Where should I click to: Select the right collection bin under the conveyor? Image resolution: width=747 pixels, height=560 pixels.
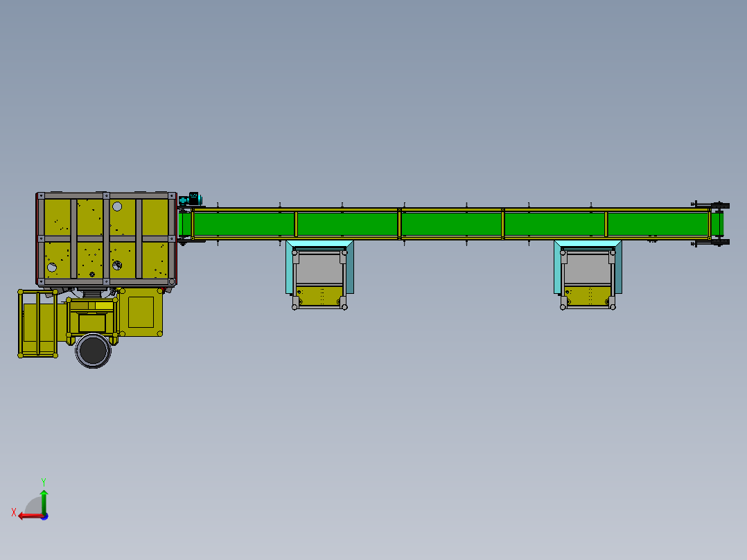[588, 275]
